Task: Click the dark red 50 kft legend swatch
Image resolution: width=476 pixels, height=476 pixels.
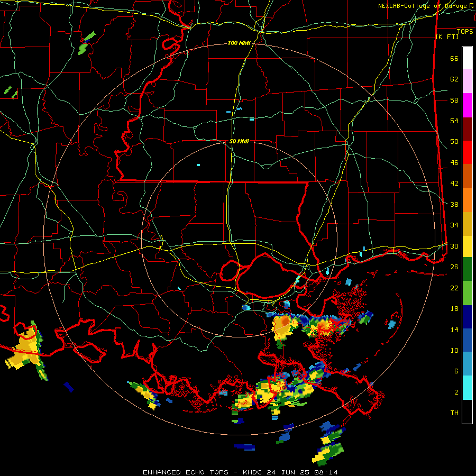Action: click(467, 129)
